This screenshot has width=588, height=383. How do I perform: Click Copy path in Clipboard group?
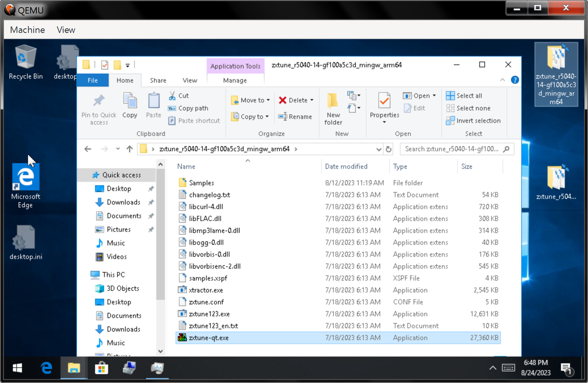tap(188, 108)
